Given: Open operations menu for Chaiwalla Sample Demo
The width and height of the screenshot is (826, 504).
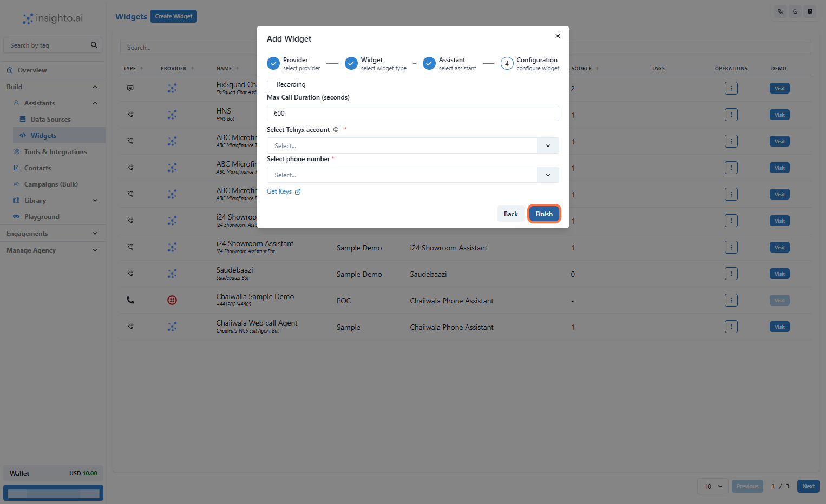Looking at the screenshot, I should tap(731, 300).
